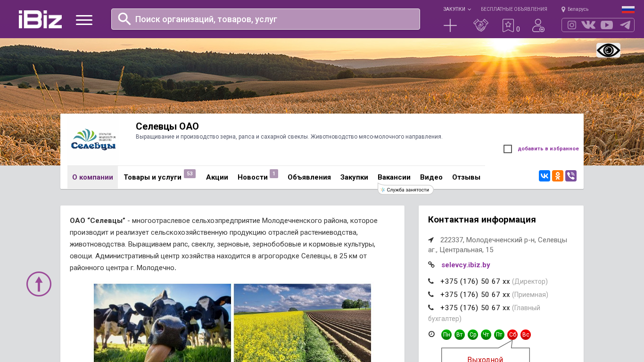Click the magnifier search icon
This screenshot has height=362, width=644.
124,19
